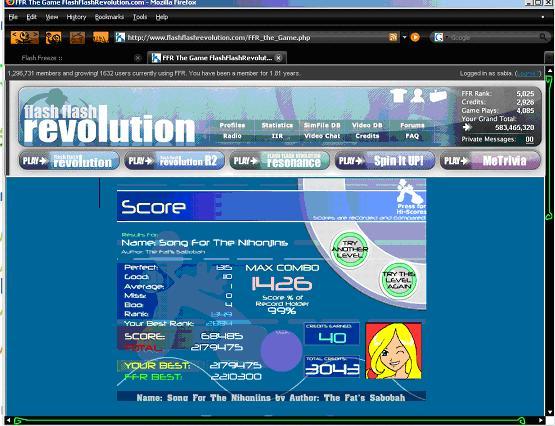Viewport: 555px width, 426px height.
Task: Click the horizontal scrollbar left arrow
Action: pos(9,420)
